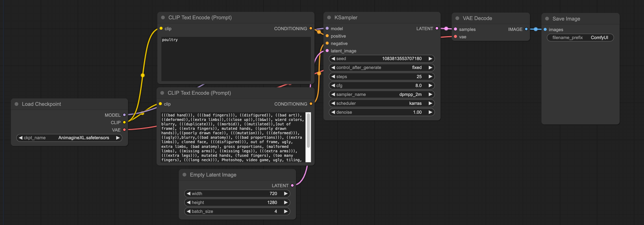Click CONDITIONING output socket of top prompt node
This screenshot has width=644, height=225.
pos(311,28)
